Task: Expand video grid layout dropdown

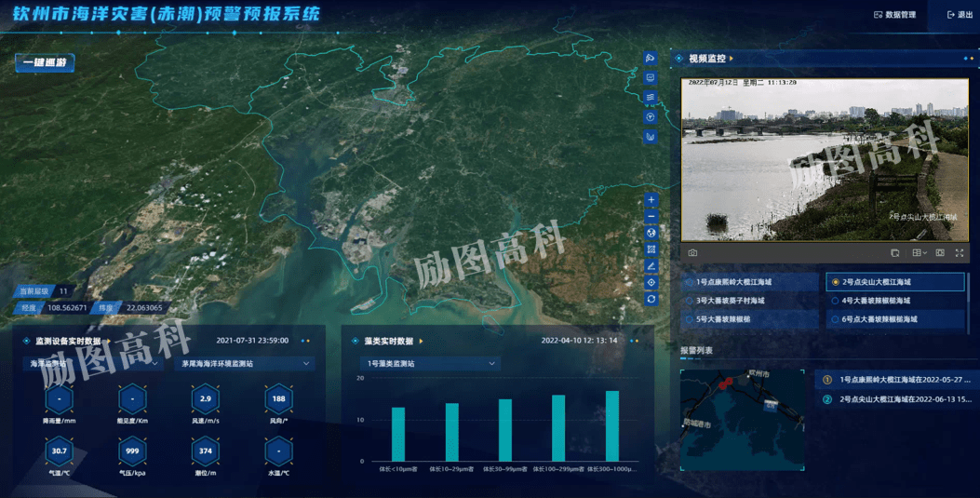Action: (x=920, y=252)
